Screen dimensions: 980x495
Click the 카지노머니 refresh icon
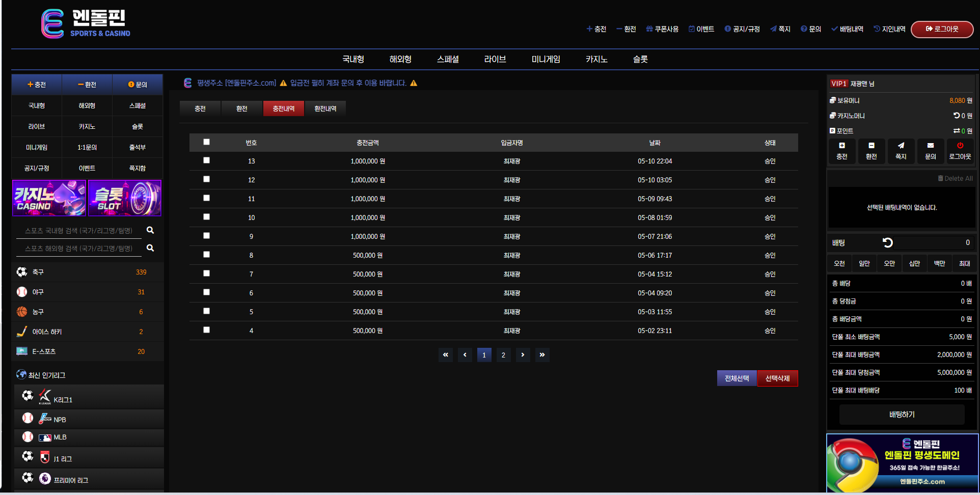click(x=957, y=116)
